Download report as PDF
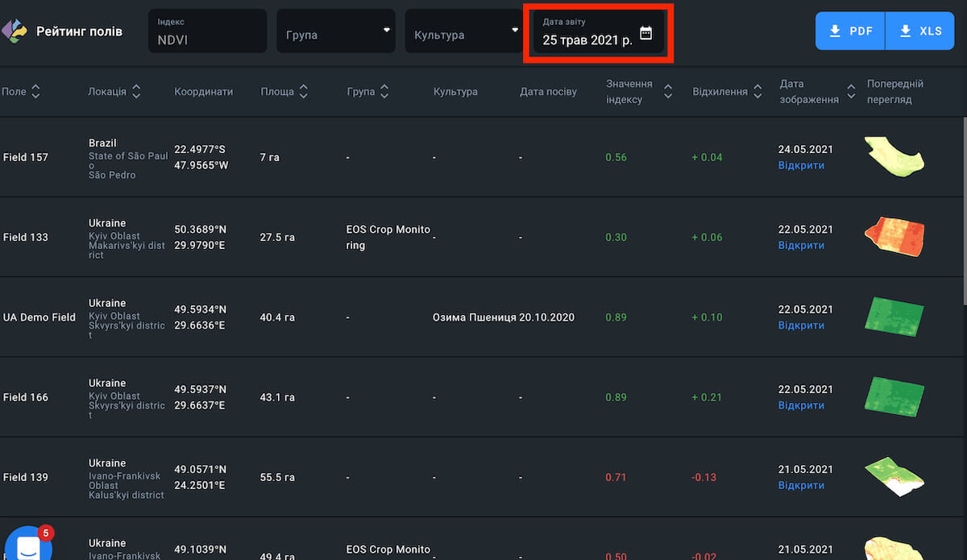This screenshot has width=967, height=560. (850, 31)
